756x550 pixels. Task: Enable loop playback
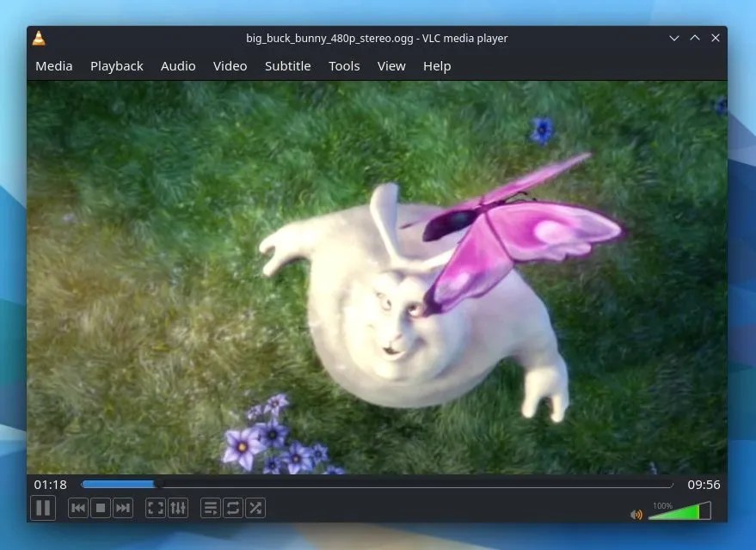click(x=233, y=508)
